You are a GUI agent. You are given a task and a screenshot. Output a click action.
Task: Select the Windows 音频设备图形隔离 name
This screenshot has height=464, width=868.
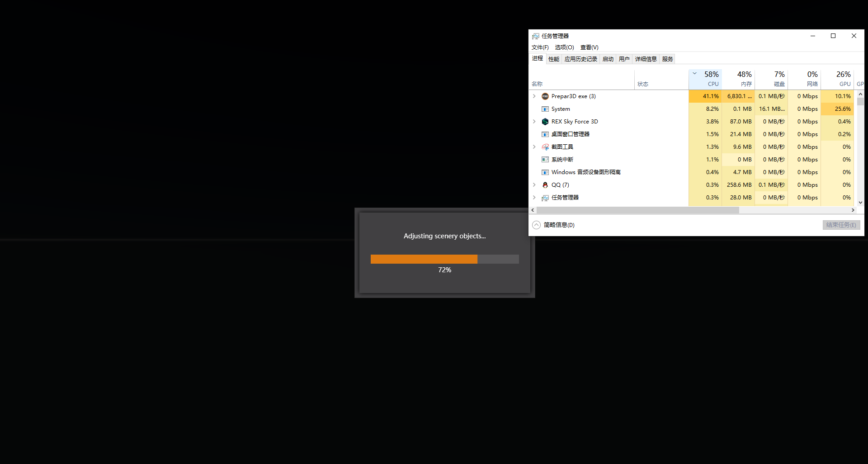coord(586,172)
